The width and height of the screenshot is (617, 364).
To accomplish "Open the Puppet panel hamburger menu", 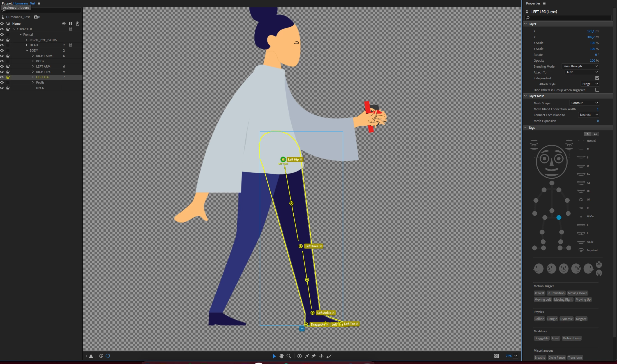I will [39, 3].
